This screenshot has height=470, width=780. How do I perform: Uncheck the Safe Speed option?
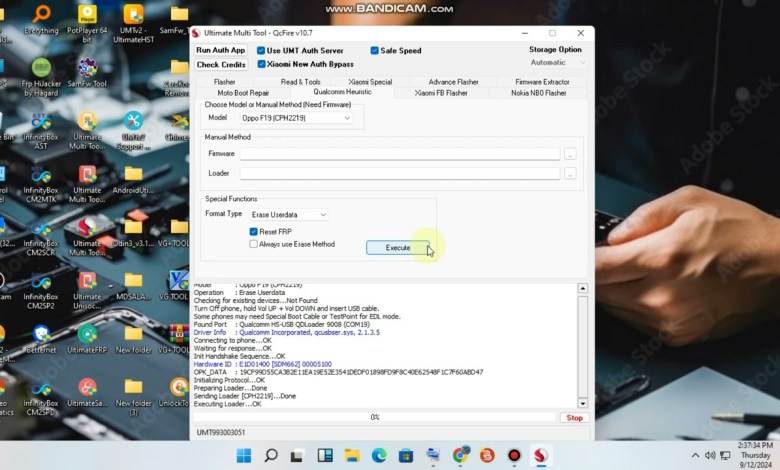coord(375,50)
